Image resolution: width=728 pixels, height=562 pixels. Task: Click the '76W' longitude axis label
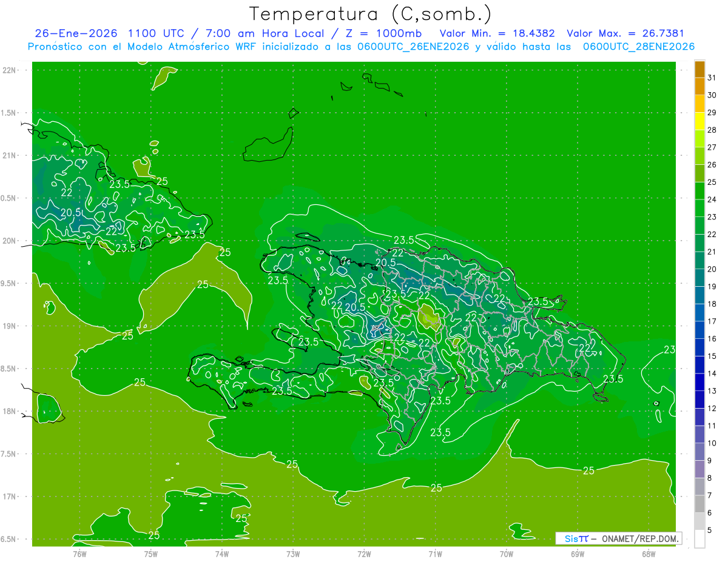pos(79,554)
